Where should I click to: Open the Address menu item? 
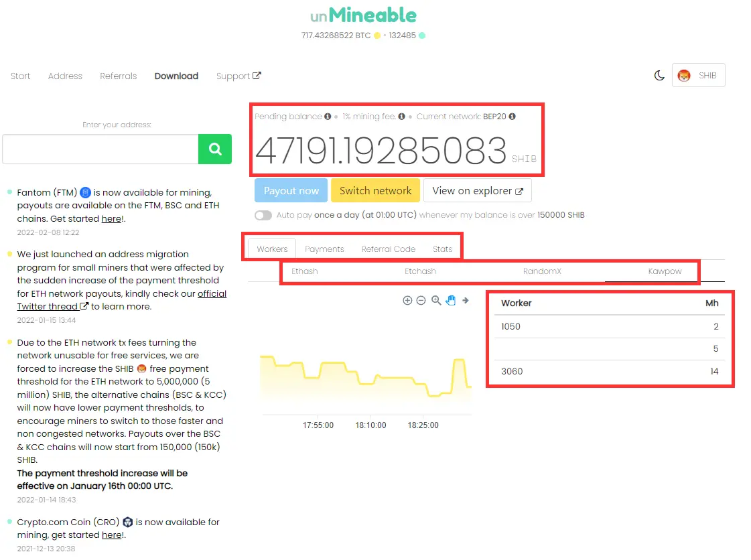click(x=65, y=76)
